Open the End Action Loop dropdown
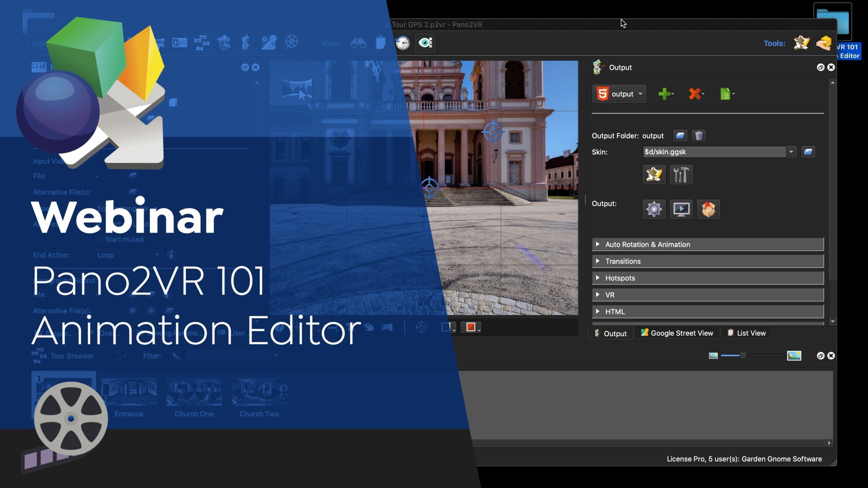Image resolution: width=868 pixels, height=488 pixels. (x=128, y=255)
